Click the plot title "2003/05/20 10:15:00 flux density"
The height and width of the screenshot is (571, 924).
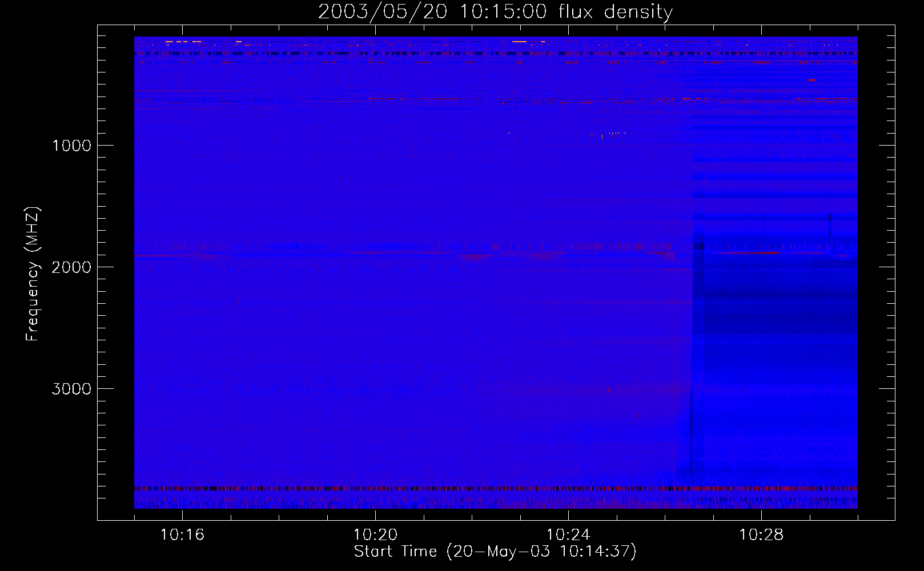tap(495, 12)
